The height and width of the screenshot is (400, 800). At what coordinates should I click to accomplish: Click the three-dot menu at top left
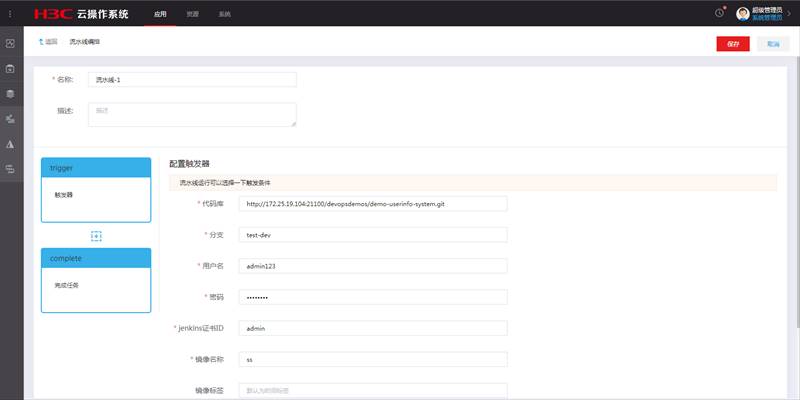tap(10, 13)
